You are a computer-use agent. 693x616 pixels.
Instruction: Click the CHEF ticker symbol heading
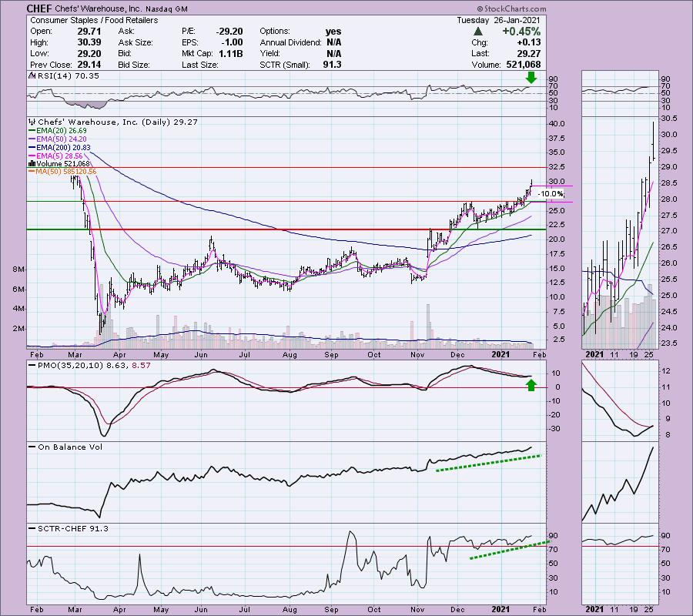coord(39,8)
